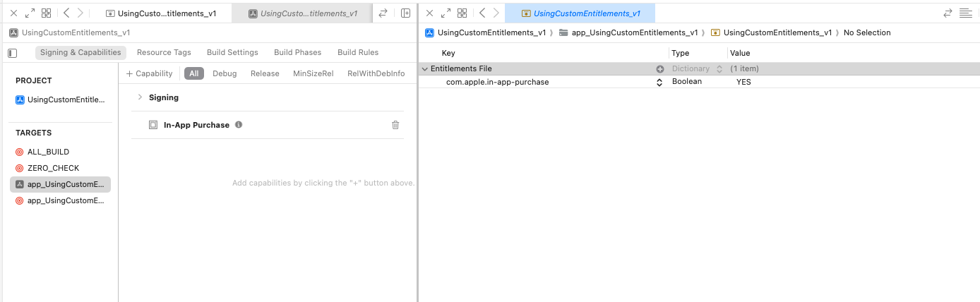This screenshot has height=302, width=980.
Task: Go back in left editor history
Action: [x=66, y=13]
